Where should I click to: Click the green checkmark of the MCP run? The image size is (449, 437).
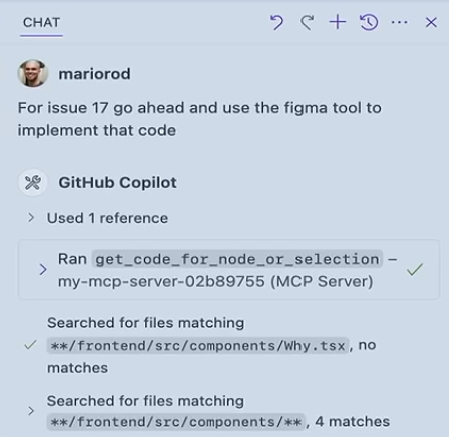tap(415, 269)
